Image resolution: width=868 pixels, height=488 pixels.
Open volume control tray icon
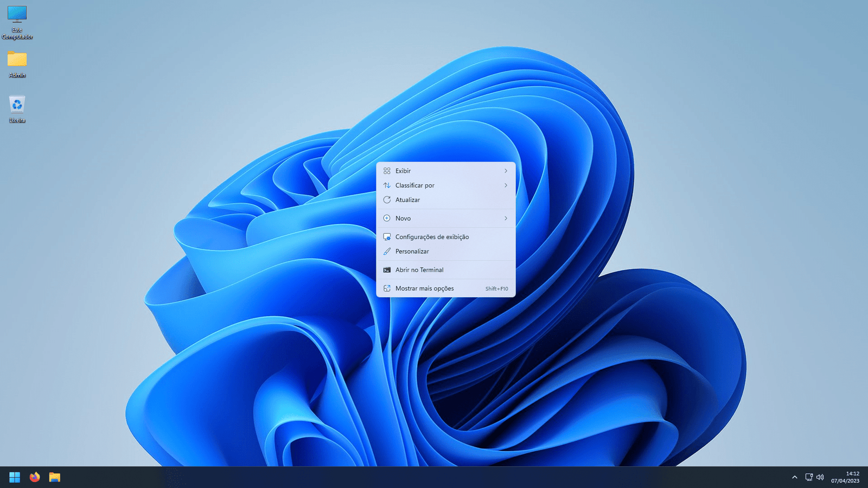[820, 477]
